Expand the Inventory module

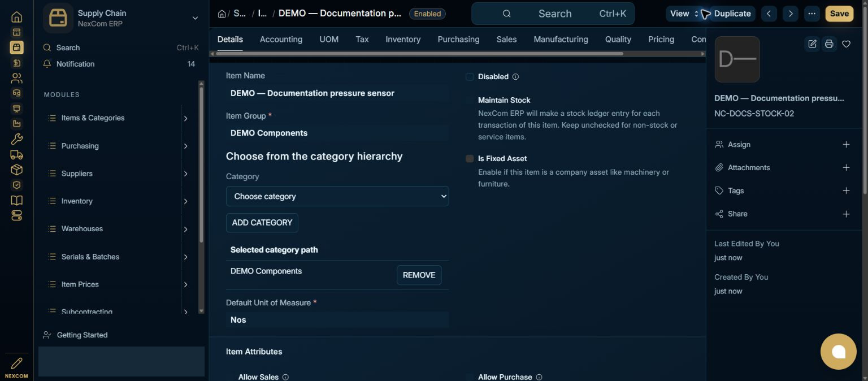click(185, 201)
